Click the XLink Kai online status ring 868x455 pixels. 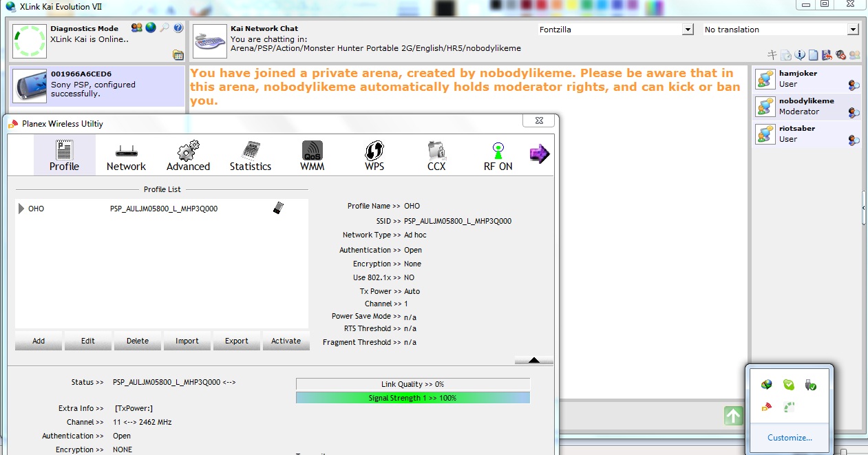30,41
